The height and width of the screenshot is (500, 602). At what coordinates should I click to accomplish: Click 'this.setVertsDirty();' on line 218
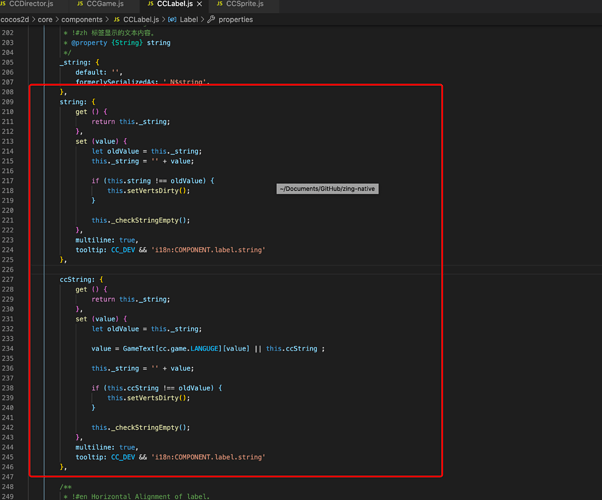click(x=149, y=191)
